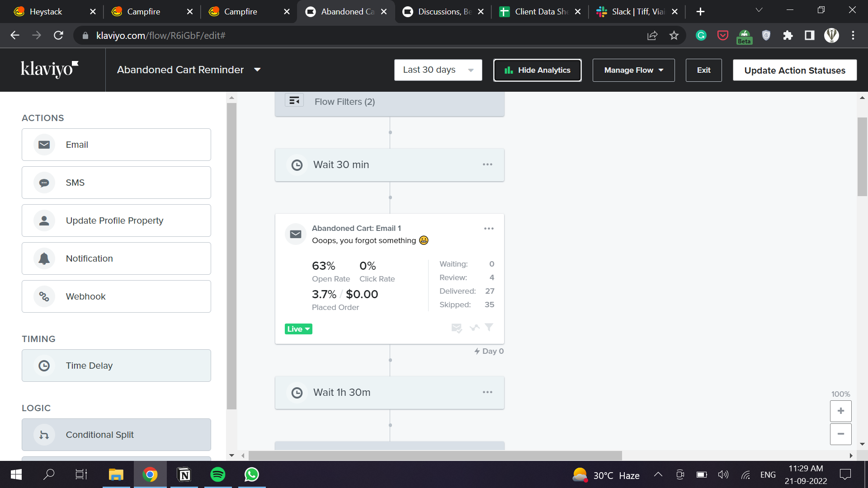Click the Webhook icon in Actions
The height and width of the screenshot is (488, 868).
[x=44, y=296]
